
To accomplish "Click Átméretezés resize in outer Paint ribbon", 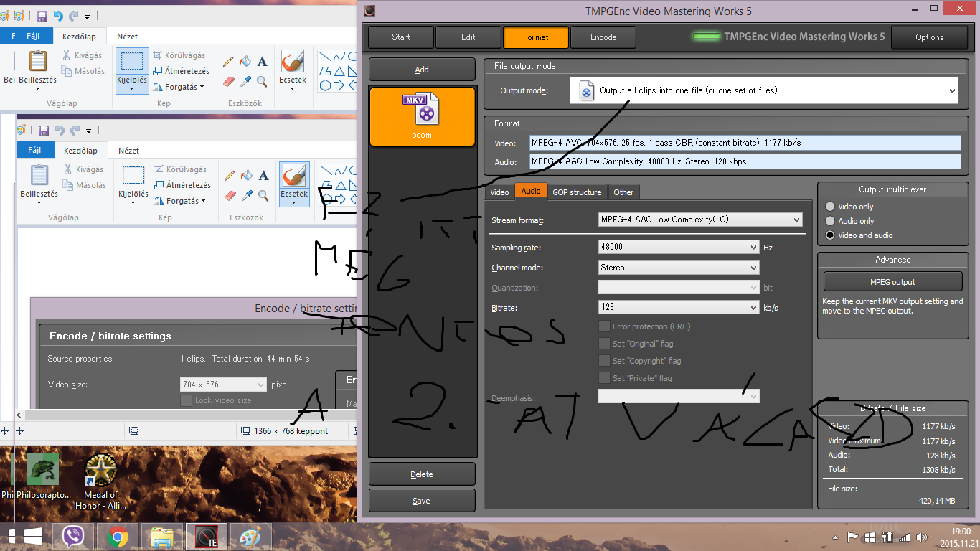I will [181, 71].
